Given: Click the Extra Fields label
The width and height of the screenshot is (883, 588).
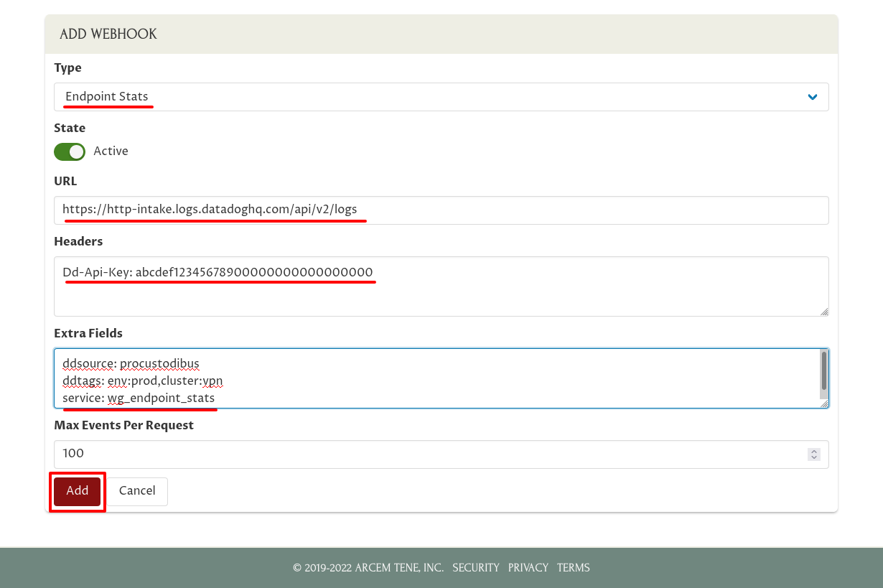Looking at the screenshot, I should click(x=88, y=334).
